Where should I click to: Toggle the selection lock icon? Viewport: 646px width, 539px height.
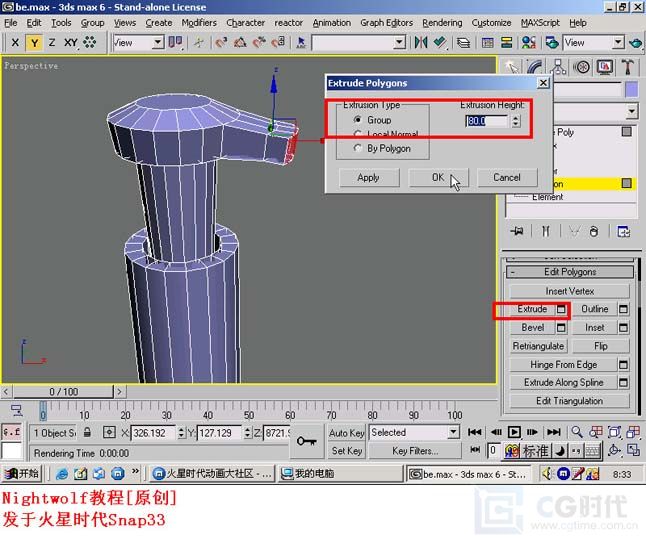87,433
